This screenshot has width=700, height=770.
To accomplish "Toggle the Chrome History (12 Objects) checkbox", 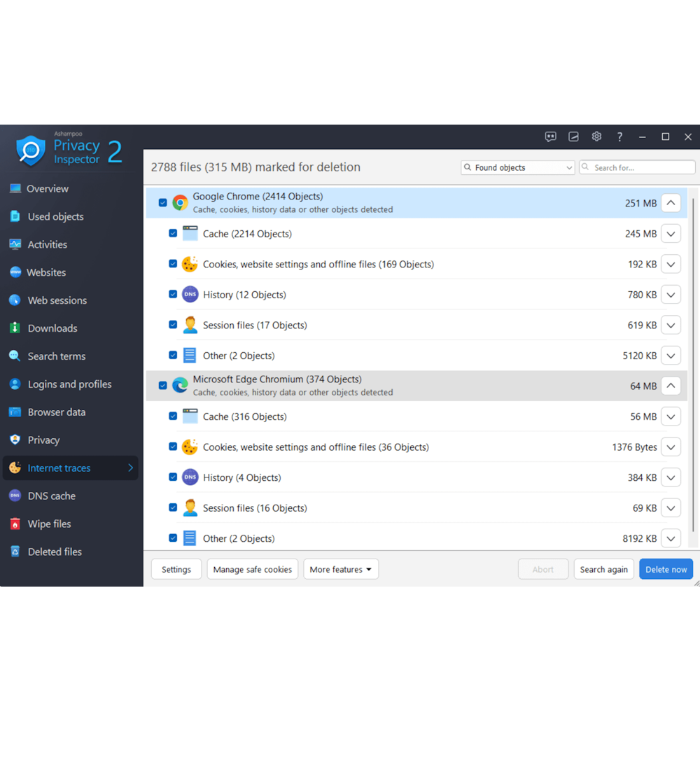I will coord(173,294).
